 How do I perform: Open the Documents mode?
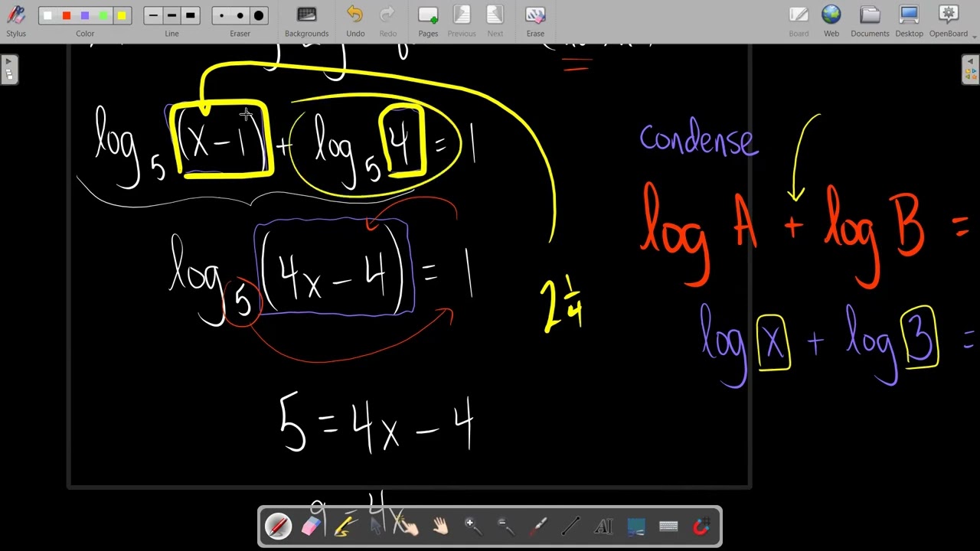pos(870,21)
